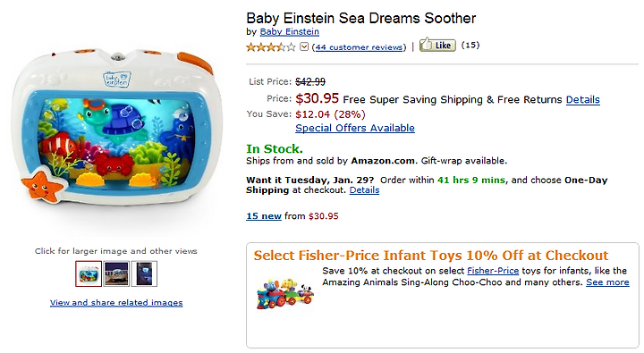Click the Choo-Choo train toy image

tap(284, 294)
